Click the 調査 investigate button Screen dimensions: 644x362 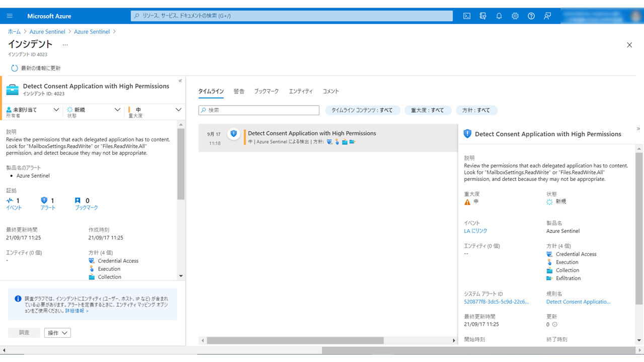coord(24,333)
